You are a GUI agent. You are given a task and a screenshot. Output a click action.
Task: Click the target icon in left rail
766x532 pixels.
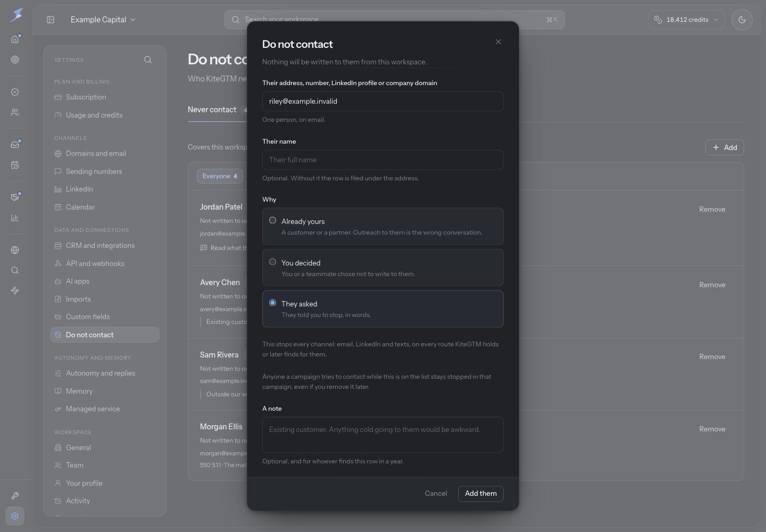[15, 60]
